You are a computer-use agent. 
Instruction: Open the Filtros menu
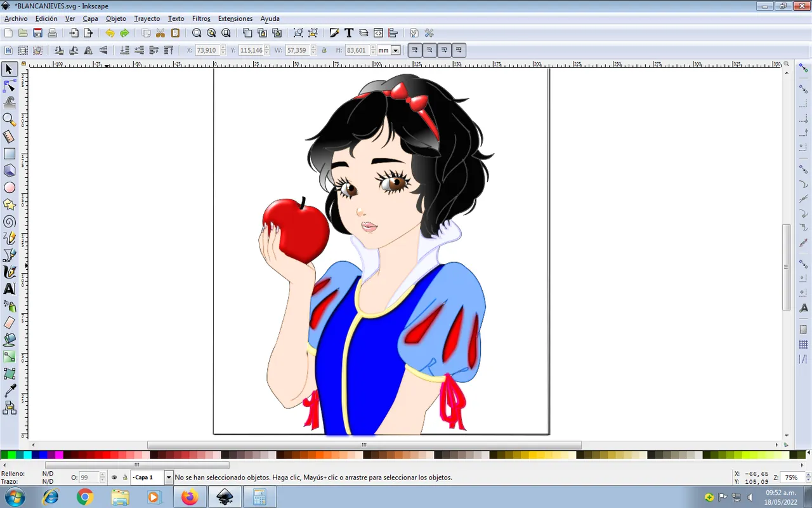[x=201, y=18]
